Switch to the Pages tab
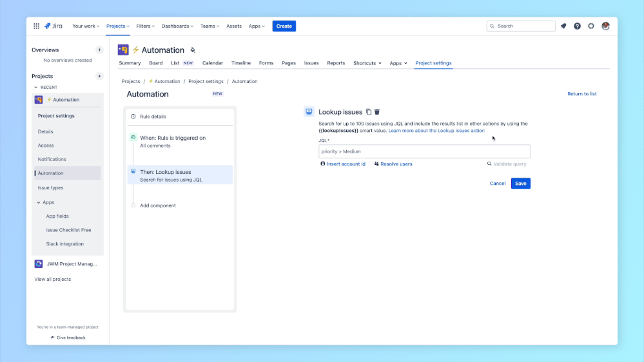This screenshot has height=362, width=644. 289,63
